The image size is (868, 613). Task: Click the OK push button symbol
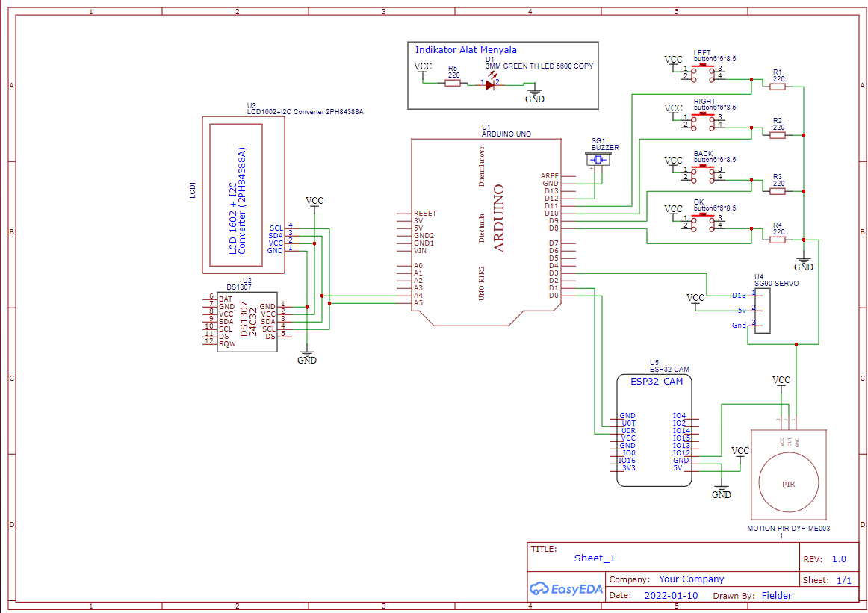click(702, 221)
